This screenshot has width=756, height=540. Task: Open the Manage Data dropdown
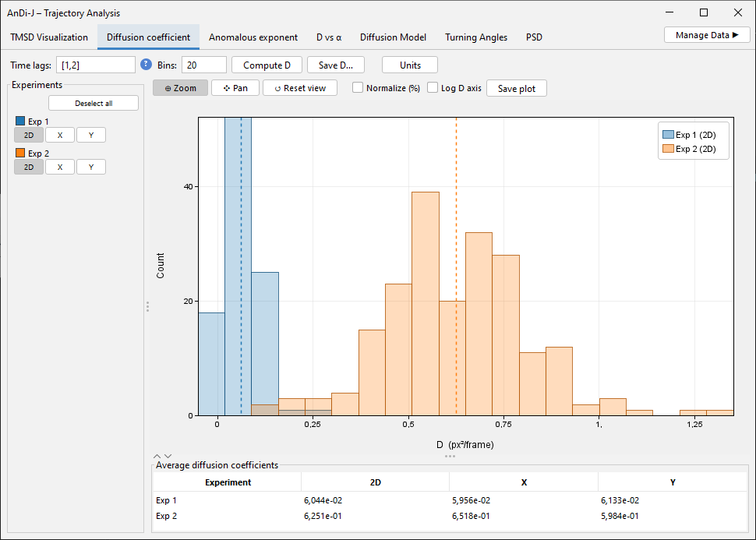707,35
